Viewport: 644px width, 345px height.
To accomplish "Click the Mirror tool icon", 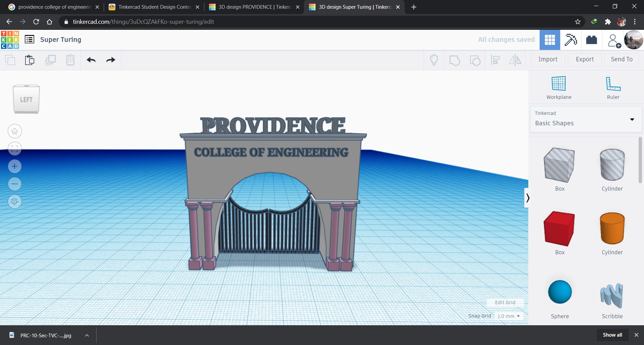I will point(515,60).
